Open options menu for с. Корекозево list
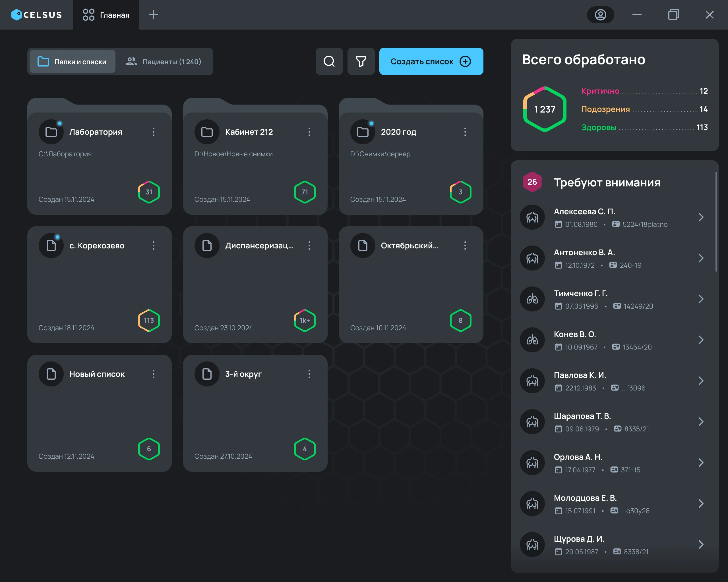The width and height of the screenshot is (728, 582). (x=153, y=246)
